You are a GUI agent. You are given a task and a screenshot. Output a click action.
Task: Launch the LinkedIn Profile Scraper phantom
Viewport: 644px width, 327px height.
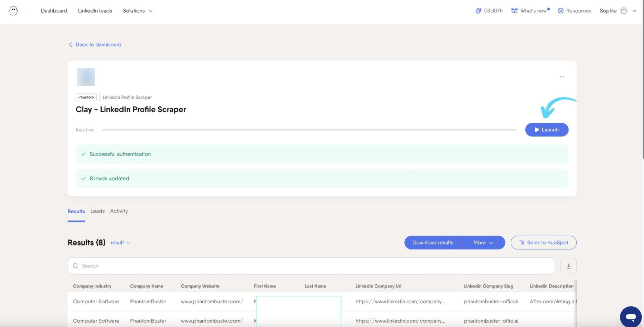click(547, 130)
